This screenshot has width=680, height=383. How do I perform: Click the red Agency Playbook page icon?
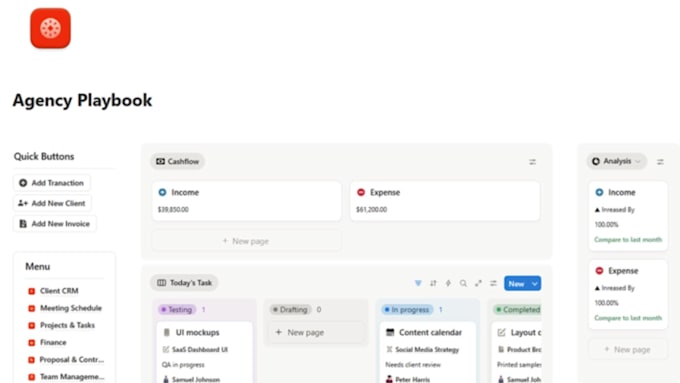tap(50, 28)
